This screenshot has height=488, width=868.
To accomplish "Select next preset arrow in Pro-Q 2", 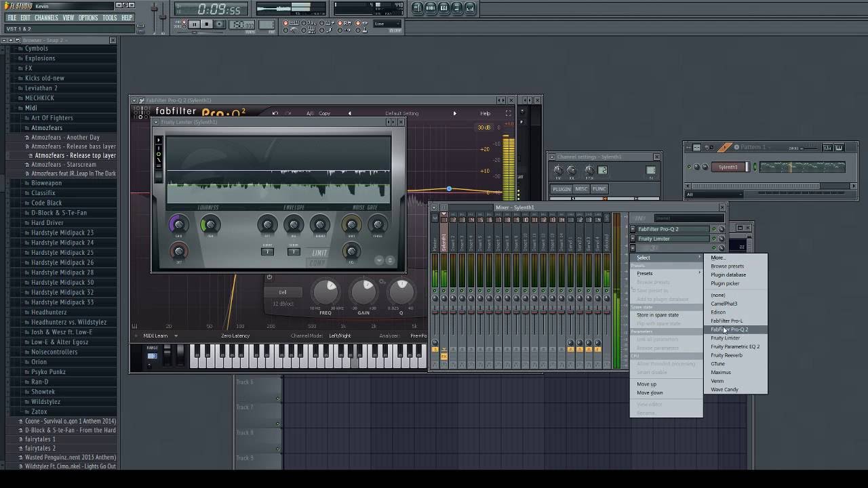I will (454, 113).
